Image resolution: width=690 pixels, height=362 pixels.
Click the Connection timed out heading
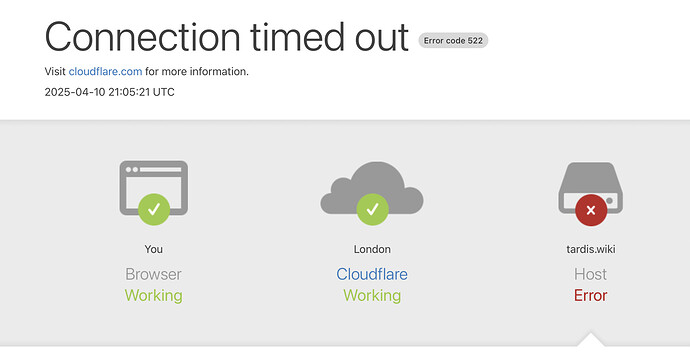point(227,37)
